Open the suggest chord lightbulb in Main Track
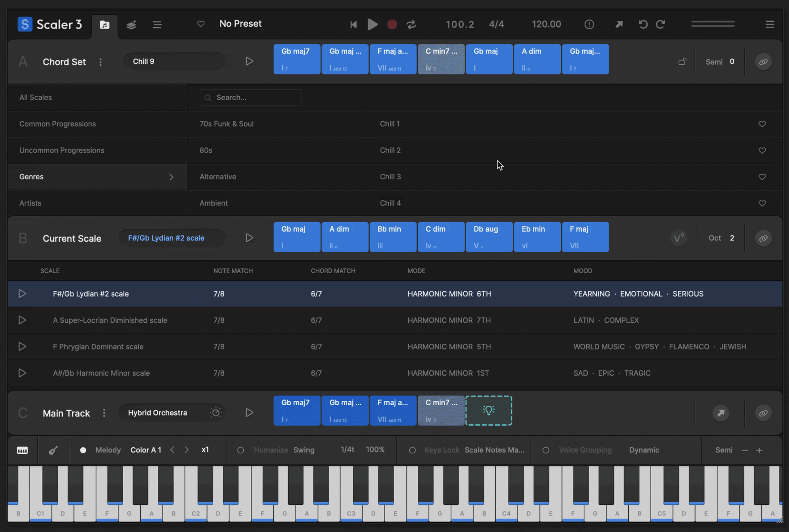 pos(489,410)
